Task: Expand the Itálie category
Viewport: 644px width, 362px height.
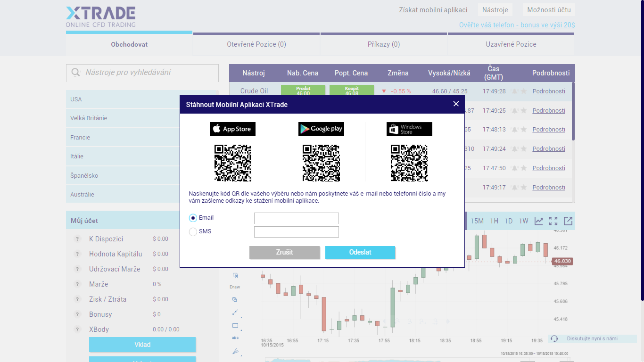Action: tap(123, 156)
